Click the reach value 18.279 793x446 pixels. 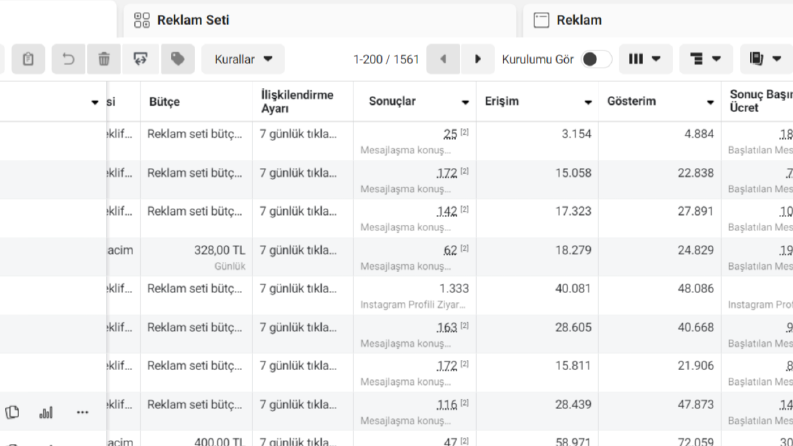point(574,250)
